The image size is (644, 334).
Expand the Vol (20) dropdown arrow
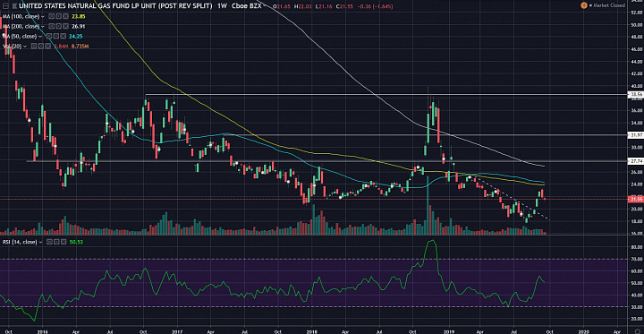tap(25, 47)
